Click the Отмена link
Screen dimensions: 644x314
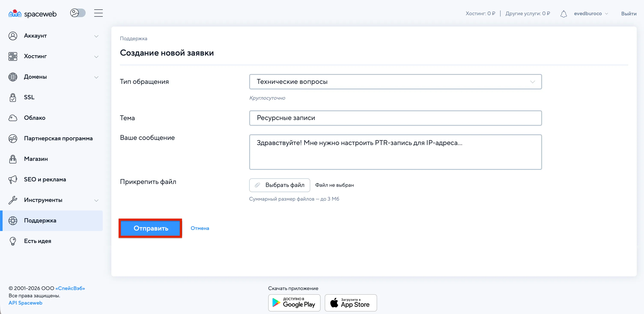pyautogui.click(x=200, y=228)
